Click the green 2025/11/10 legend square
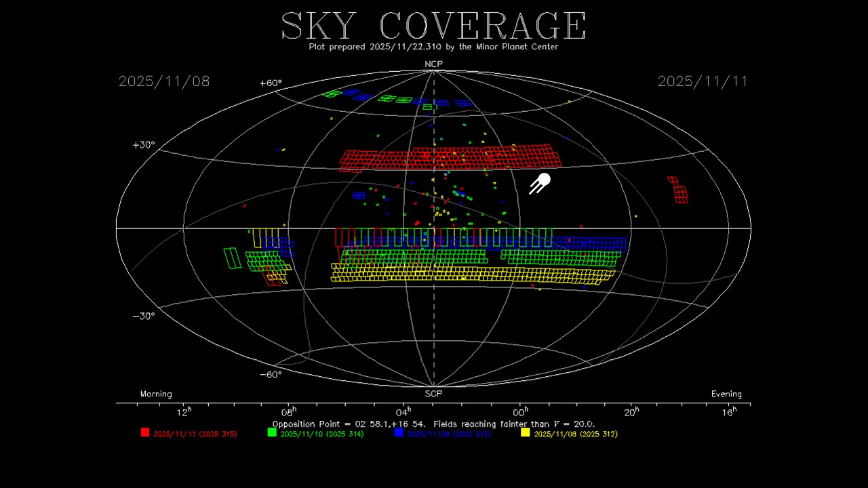Image resolution: width=868 pixels, height=488 pixels. tap(272, 432)
